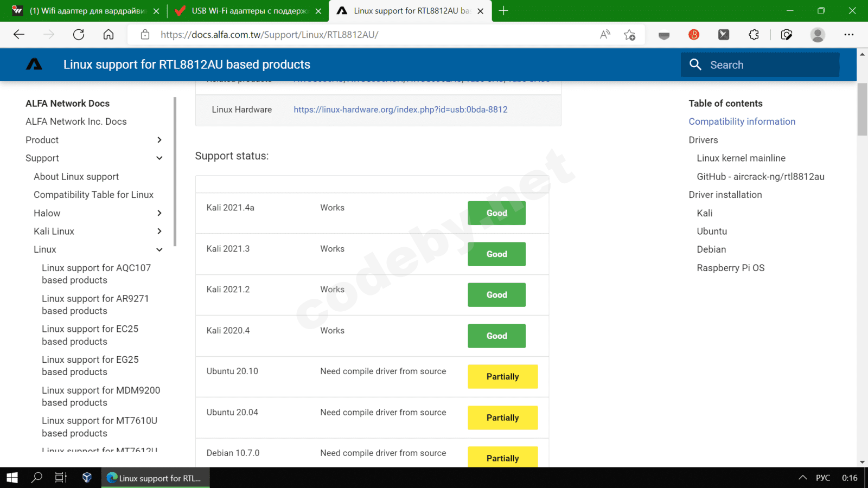This screenshot has height=488, width=868.
Task: Open the Windows Start menu
Action: click(12, 478)
